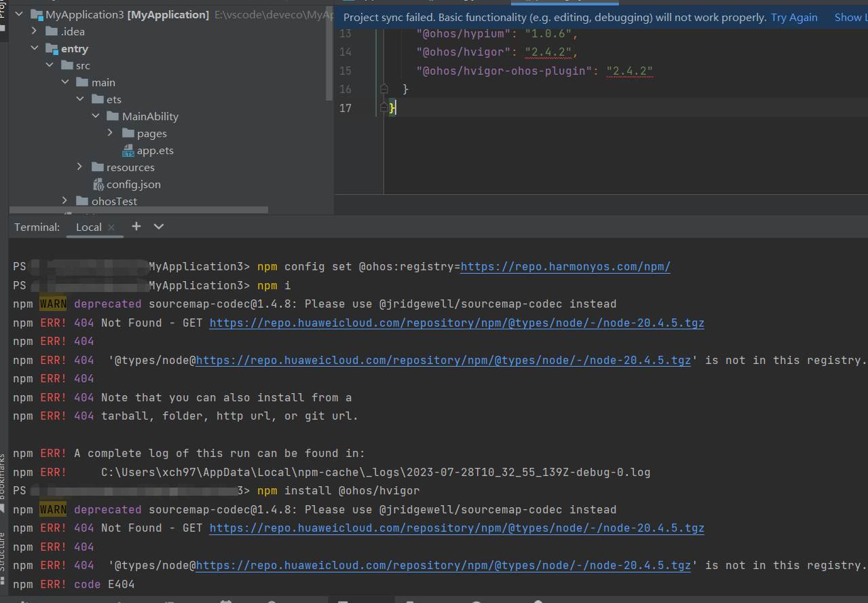Place cursor at closing brace on line 17

392,107
